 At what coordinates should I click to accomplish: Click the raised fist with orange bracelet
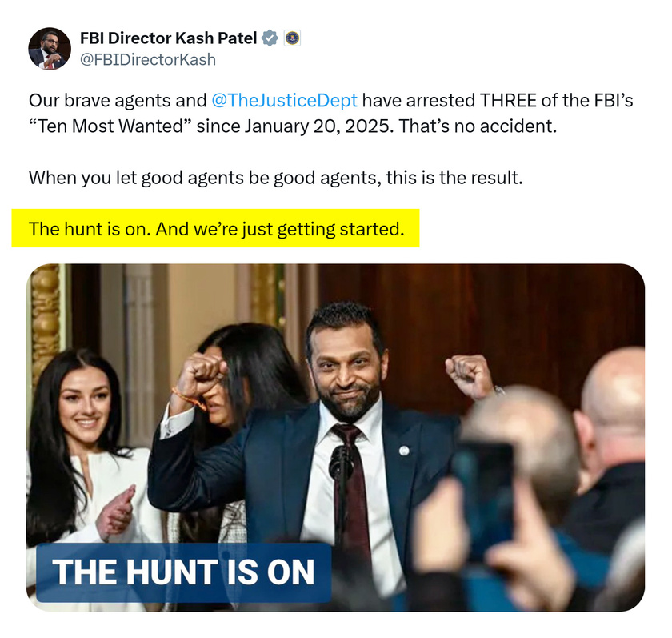[x=202, y=377]
